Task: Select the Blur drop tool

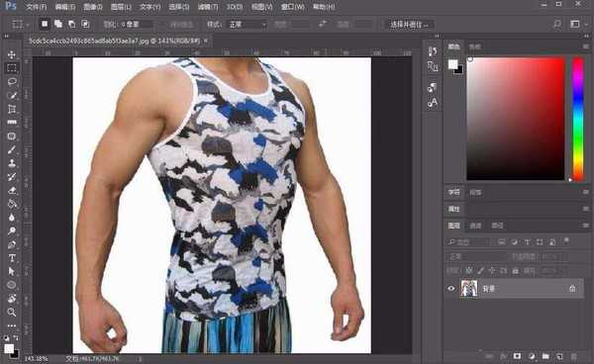Action: point(12,218)
